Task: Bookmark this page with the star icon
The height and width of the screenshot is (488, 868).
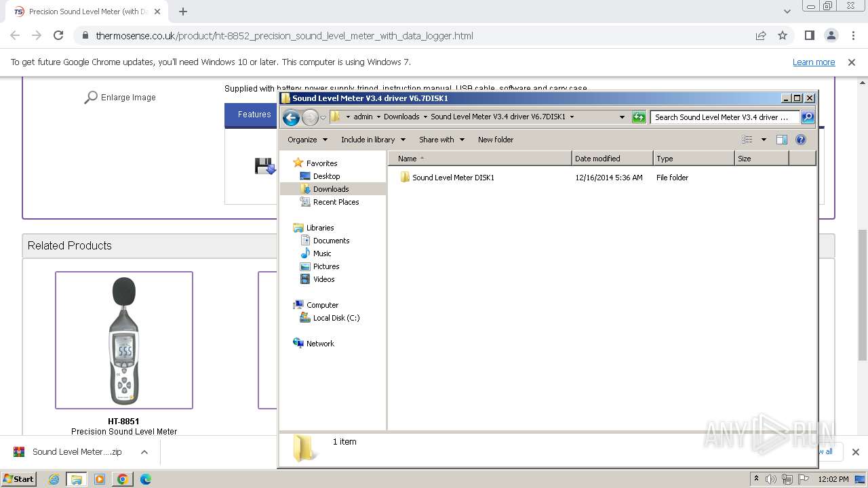Action: coord(783,36)
